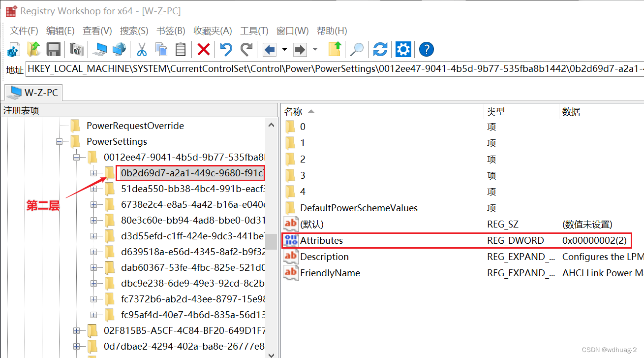Expand the 51dea550-bb38 key
644x358 pixels.
click(93, 189)
